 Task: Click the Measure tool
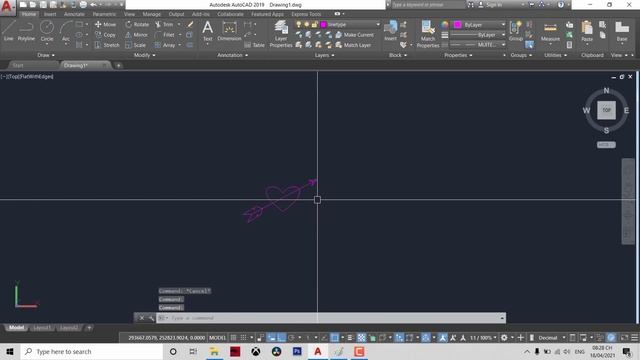pyautogui.click(x=550, y=31)
